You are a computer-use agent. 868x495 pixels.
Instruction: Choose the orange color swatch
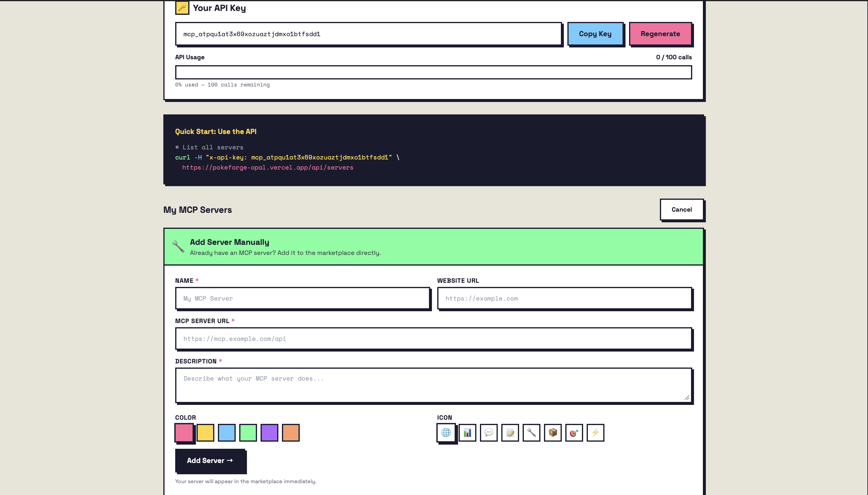tap(291, 432)
